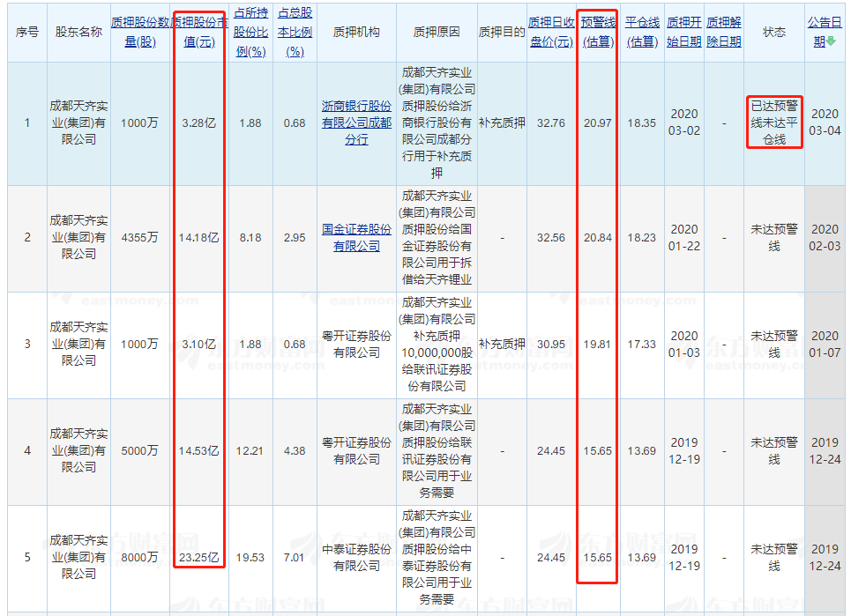Click 粤开证券股份有限公司 in row 3
This screenshot has width=851, height=616.
(x=356, y=344)
